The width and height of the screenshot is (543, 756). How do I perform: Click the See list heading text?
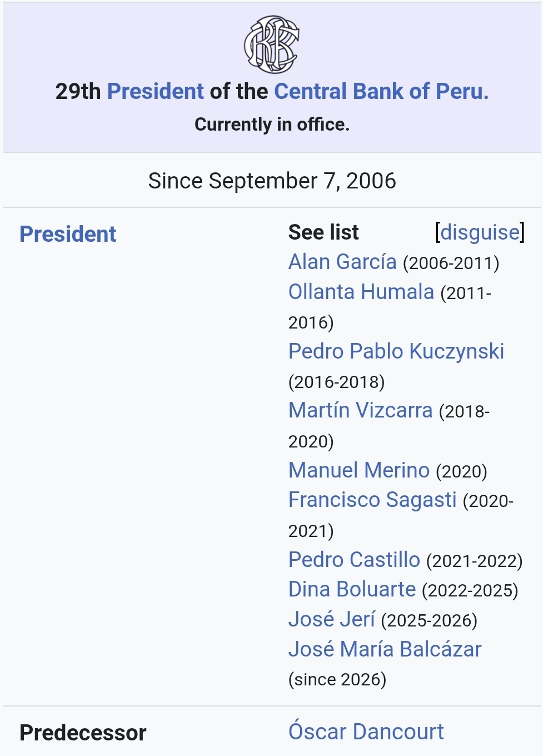[x=323, y=232]
